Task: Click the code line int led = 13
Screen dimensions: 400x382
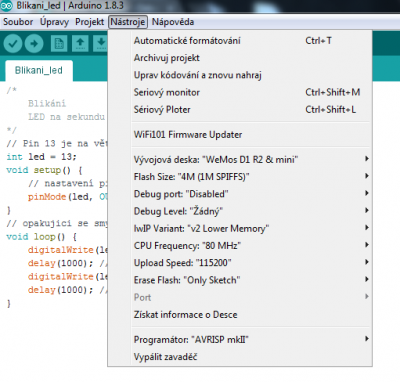Action: (x=41, y=157)
